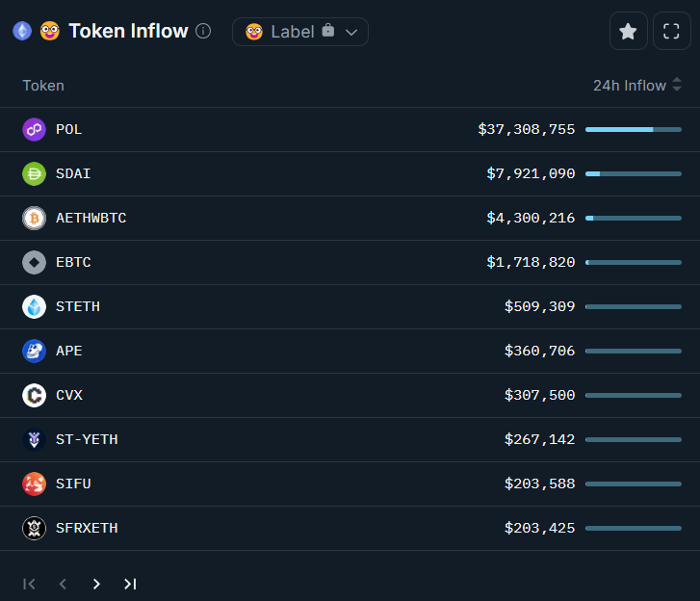Click the STETH token icon
The image size is (700, 601).
34,306
